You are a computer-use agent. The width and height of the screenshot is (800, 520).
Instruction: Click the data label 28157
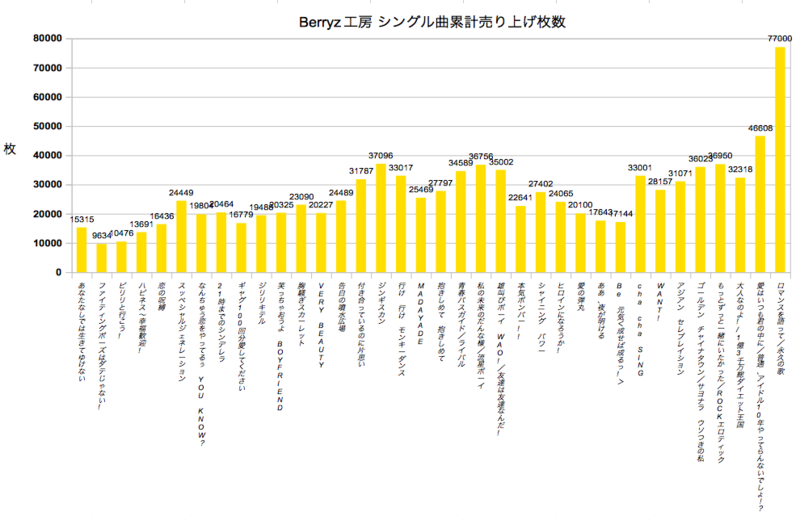tap(660, 182)
